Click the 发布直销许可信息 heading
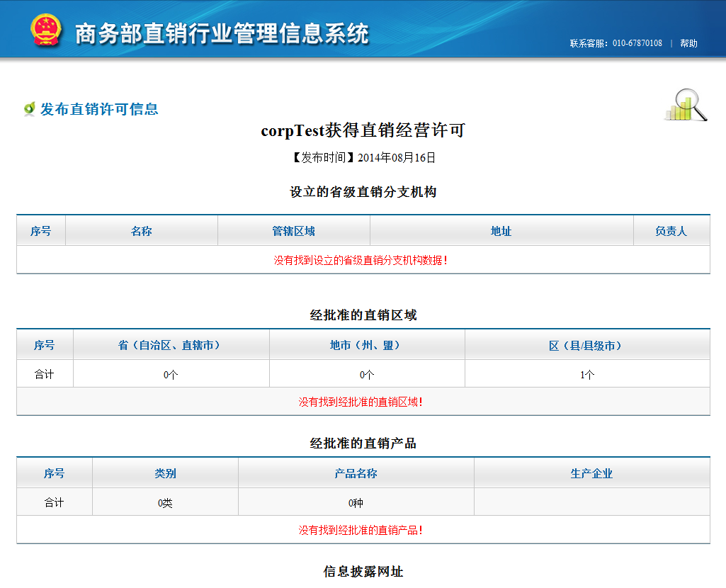The height and width of the screenshot is (588, 726). click(99, 109)
